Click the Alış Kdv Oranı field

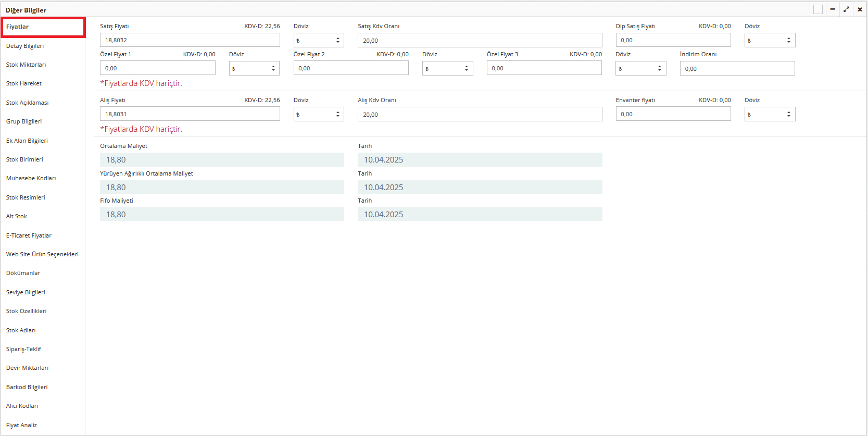click(x=480, y=115)
